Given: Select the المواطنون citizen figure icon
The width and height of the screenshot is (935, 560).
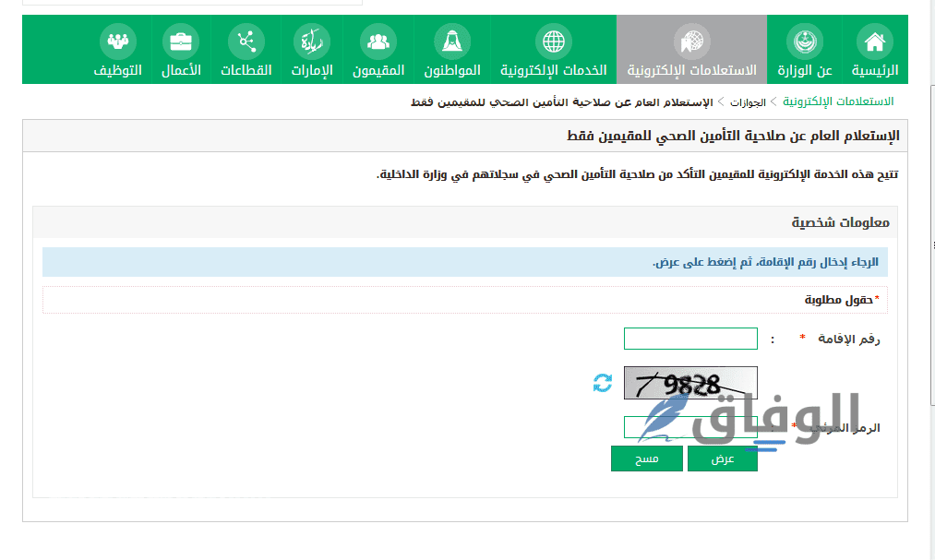Looking at the screenshot, I should pyautogui.click(x=452, y=42).
